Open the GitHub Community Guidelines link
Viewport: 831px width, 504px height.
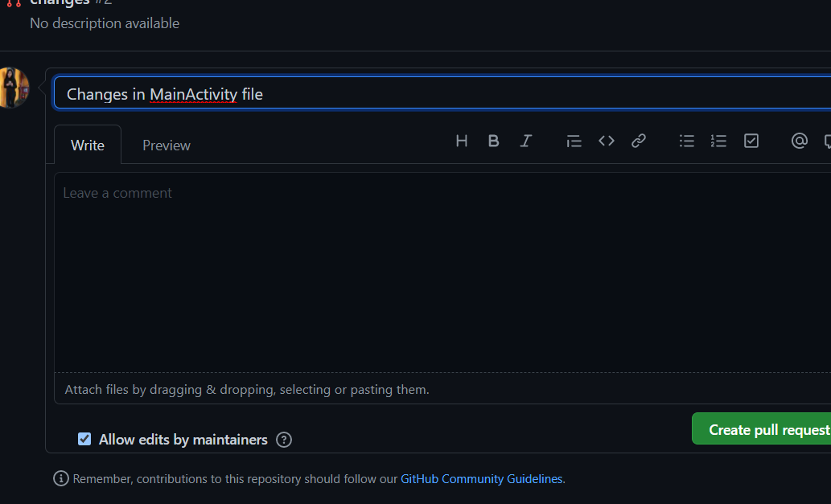pyautogui.click(x=482, y=479)
